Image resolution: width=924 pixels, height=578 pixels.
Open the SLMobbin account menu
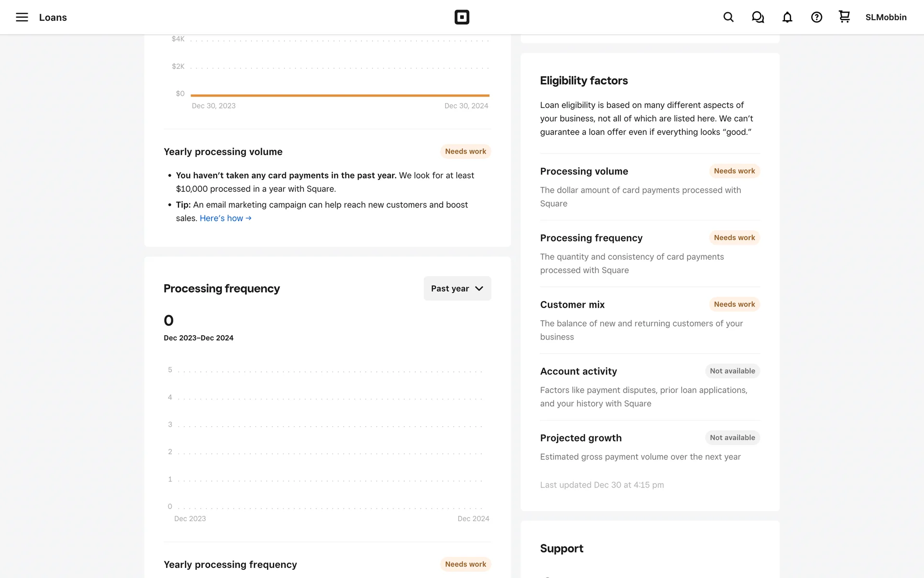(x=885, y=17)
